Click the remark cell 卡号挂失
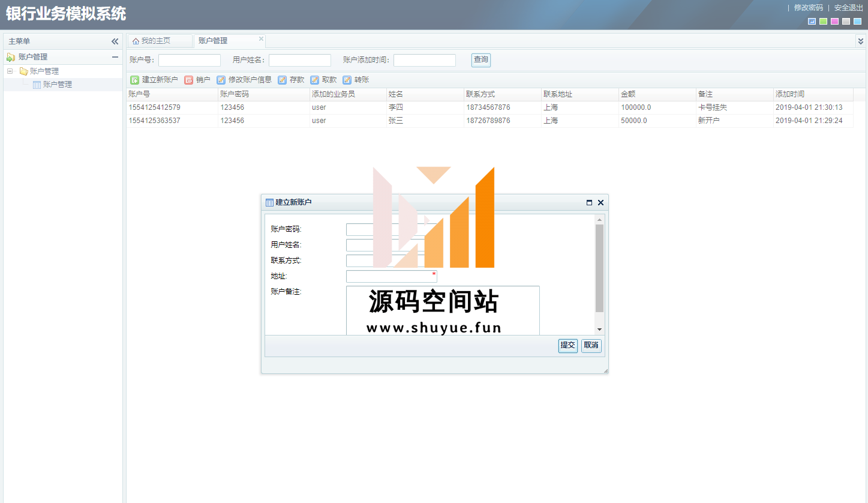Viewport: 868px width, 503px height. point(735,107)
